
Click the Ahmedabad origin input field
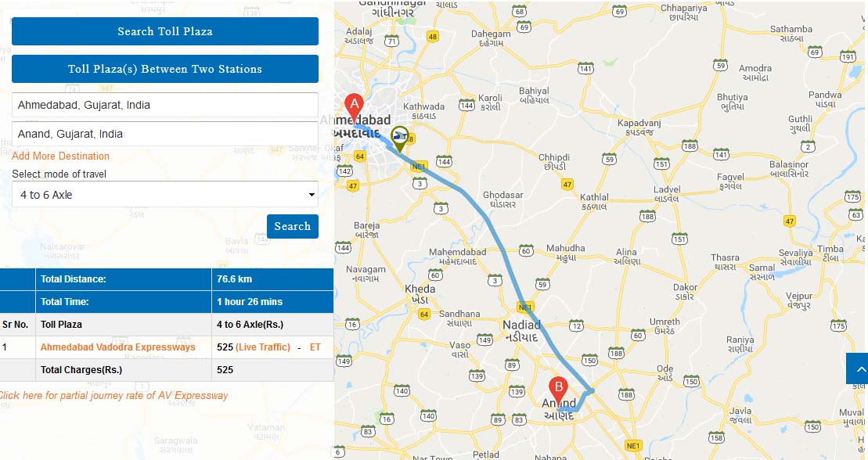[x=165, y=105]
